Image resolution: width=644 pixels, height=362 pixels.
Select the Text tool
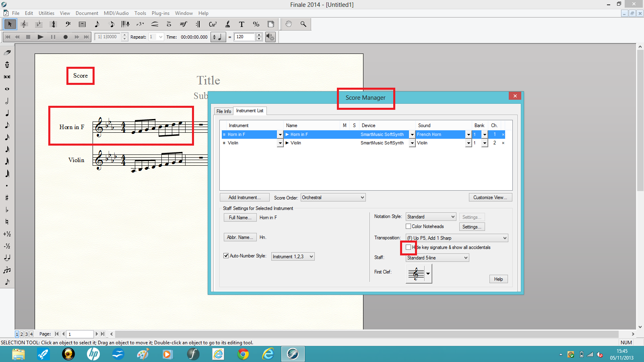point(242,24)
